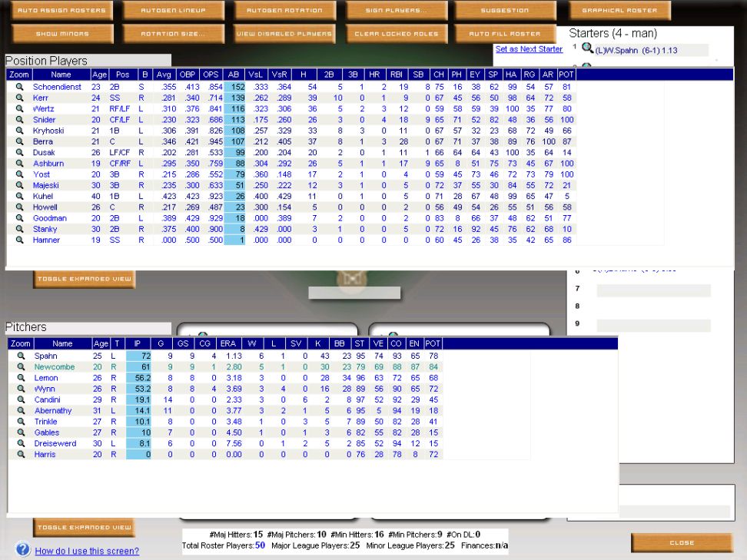Zoom into Ashburn's player card
The width and height of the screenshot is (747, 560).
tap(19, 164)
